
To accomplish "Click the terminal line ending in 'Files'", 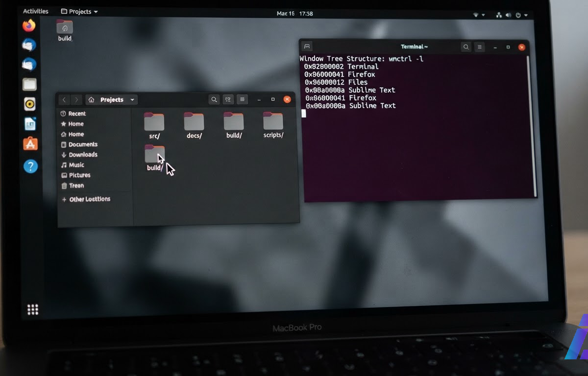I will point(336,82).
